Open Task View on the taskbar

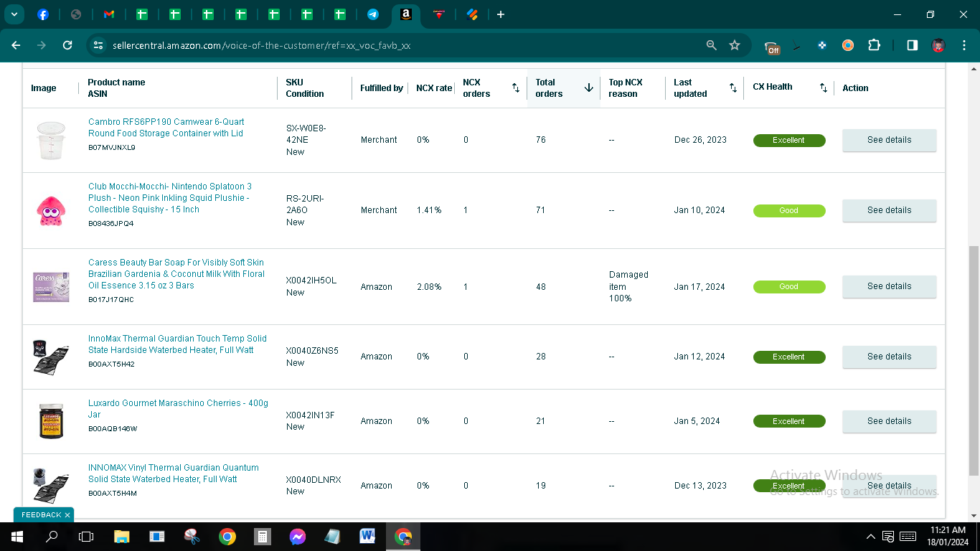point(86,537)
